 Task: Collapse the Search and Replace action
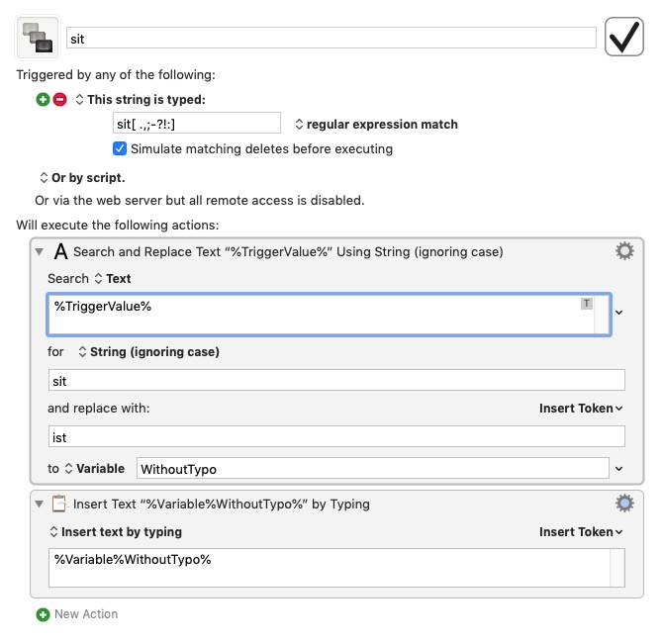tap(40, 252)
